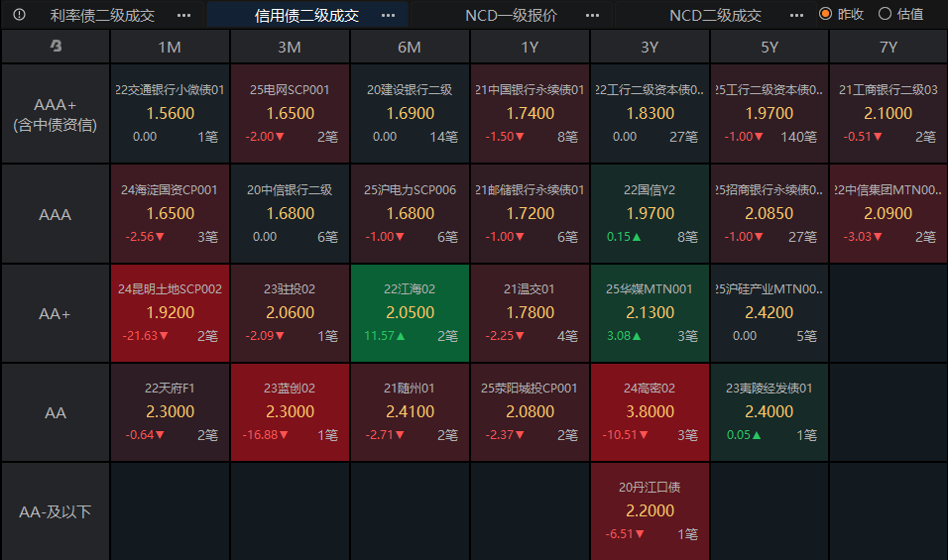Image resolution: width=948 pixels, height=560 pixels.
Task: Switch to the 信用债二级成交 tab
Action: coord(306,15)
